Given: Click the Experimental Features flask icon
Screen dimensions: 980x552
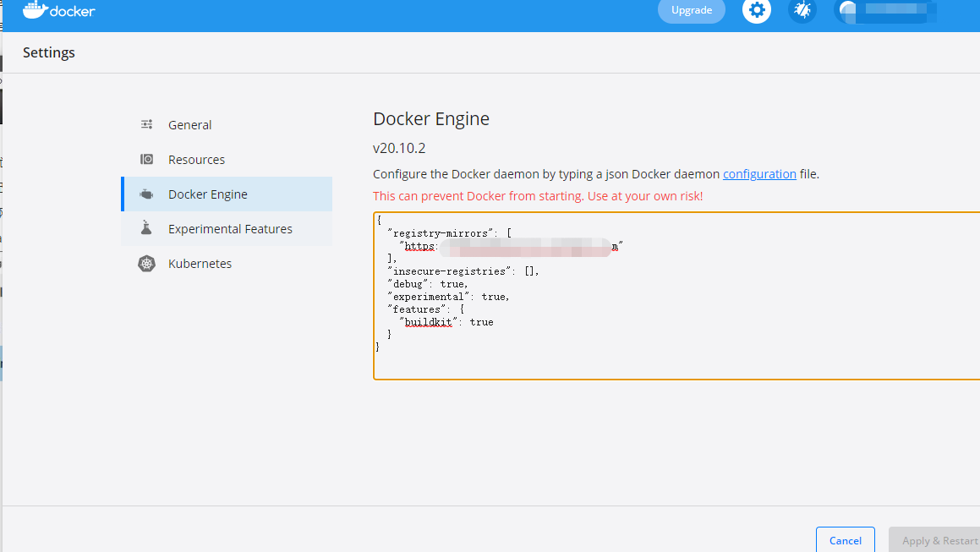Looking at the screenshot, I should 146,227.
